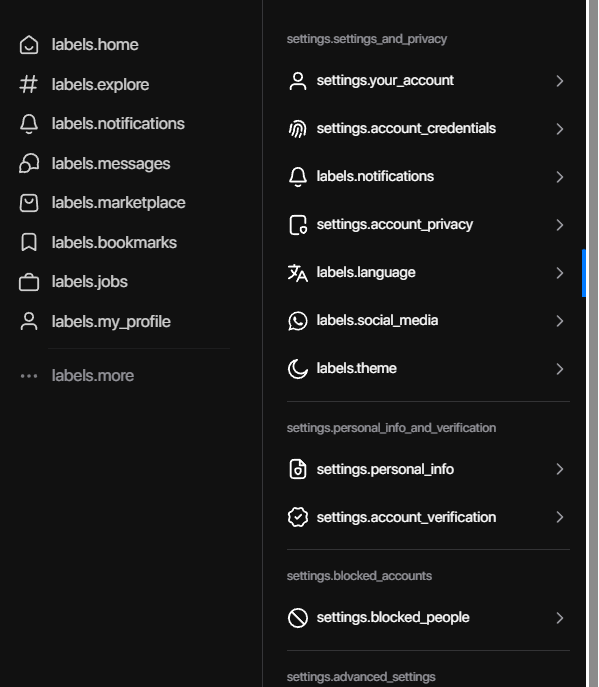Click the bookmarks ribbon icon

(29, 242)
